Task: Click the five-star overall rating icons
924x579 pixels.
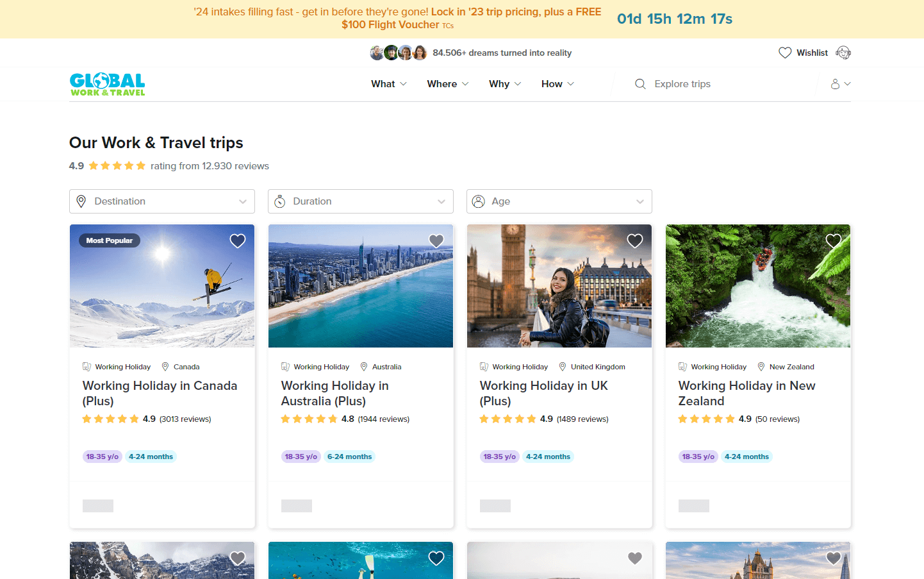Action: point(117,166)
